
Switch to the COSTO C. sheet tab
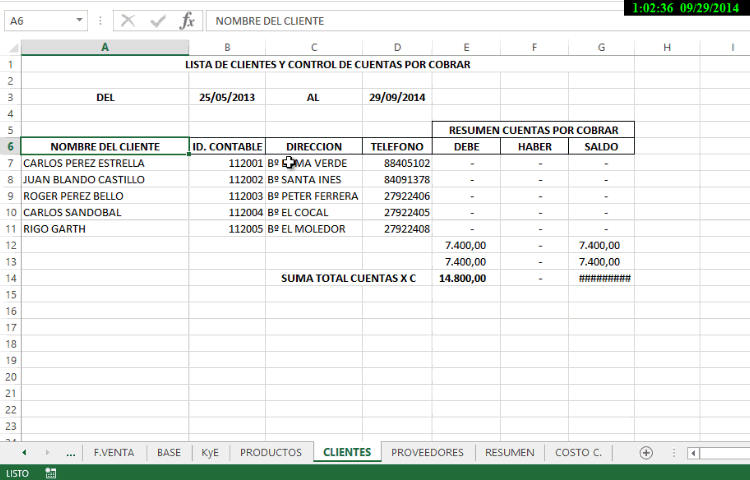578,452
